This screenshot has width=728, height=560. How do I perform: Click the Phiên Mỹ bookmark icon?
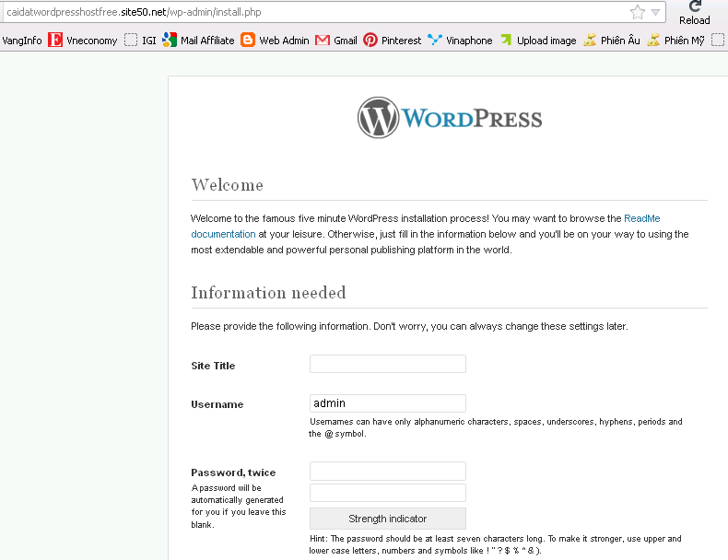point(653,40)
